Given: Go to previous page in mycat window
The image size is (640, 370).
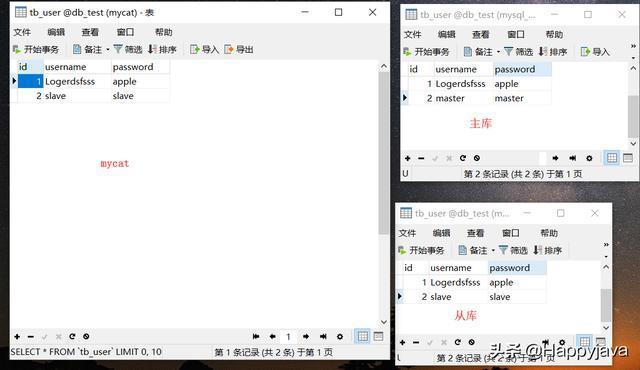Looking at the screenshot, I should tap(273, 337).
